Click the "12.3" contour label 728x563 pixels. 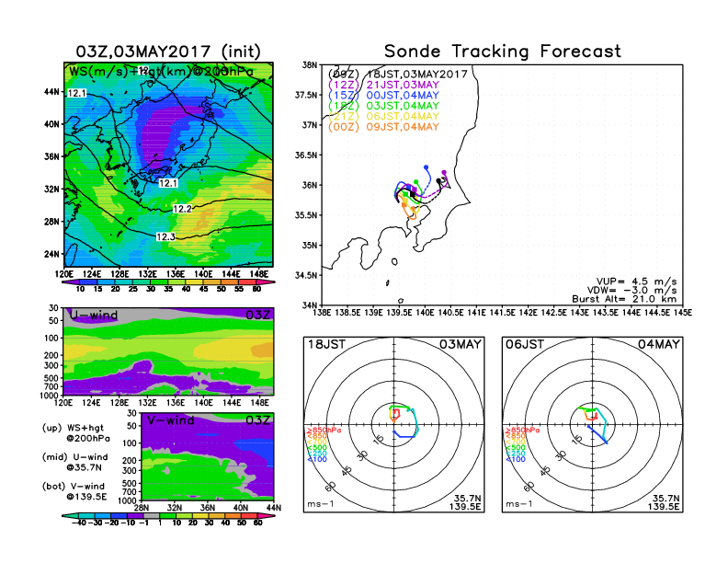165,237
